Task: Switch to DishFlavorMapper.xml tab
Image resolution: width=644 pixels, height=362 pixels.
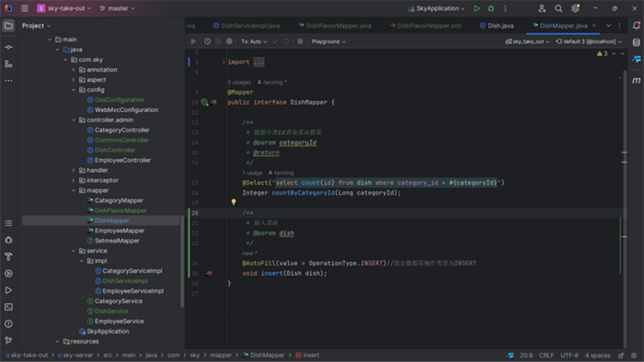Action: pyautogui.click(x=425, y=26)
